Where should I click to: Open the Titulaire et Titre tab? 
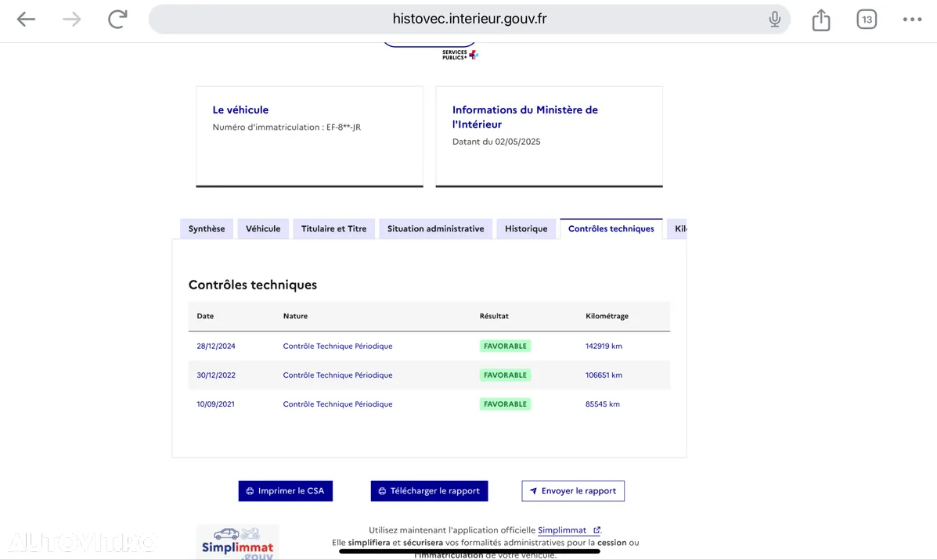pos(333,228)
